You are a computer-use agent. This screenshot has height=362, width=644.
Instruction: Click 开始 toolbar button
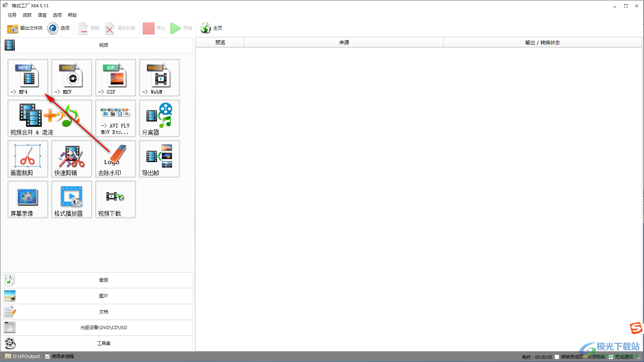click(181, 28)
